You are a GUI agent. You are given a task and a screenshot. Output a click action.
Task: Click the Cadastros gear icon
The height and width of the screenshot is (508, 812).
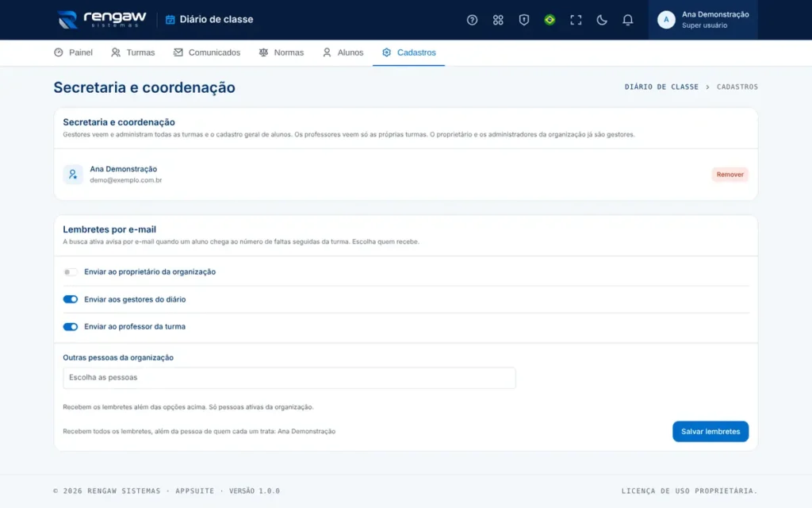386,52
